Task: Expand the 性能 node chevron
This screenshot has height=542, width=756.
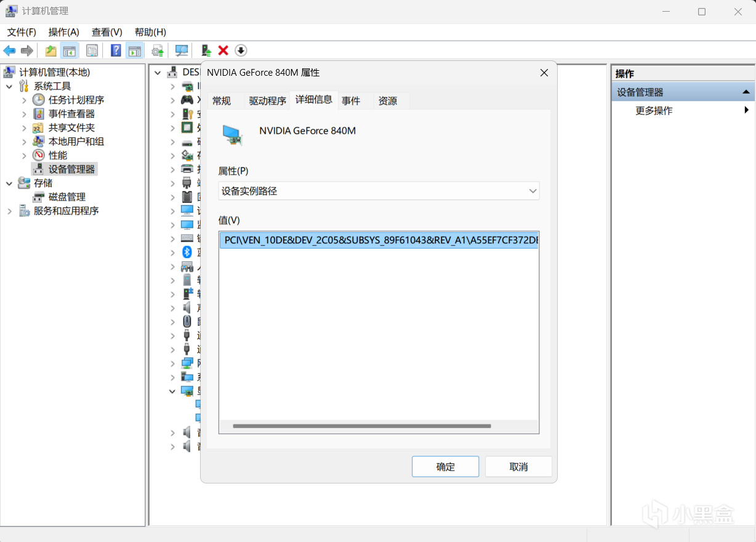Action: (x=24, y=155)
